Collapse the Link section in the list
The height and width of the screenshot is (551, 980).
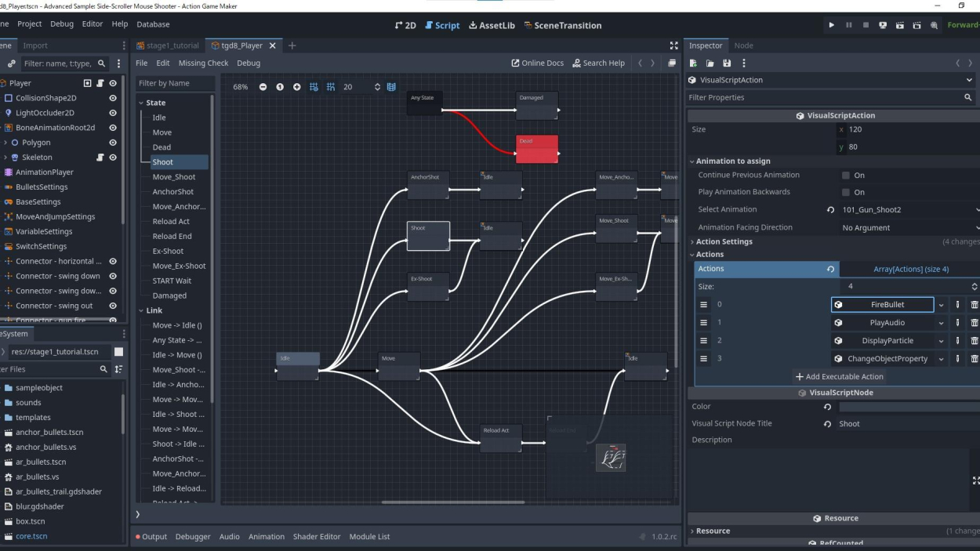tap(141, 310)
